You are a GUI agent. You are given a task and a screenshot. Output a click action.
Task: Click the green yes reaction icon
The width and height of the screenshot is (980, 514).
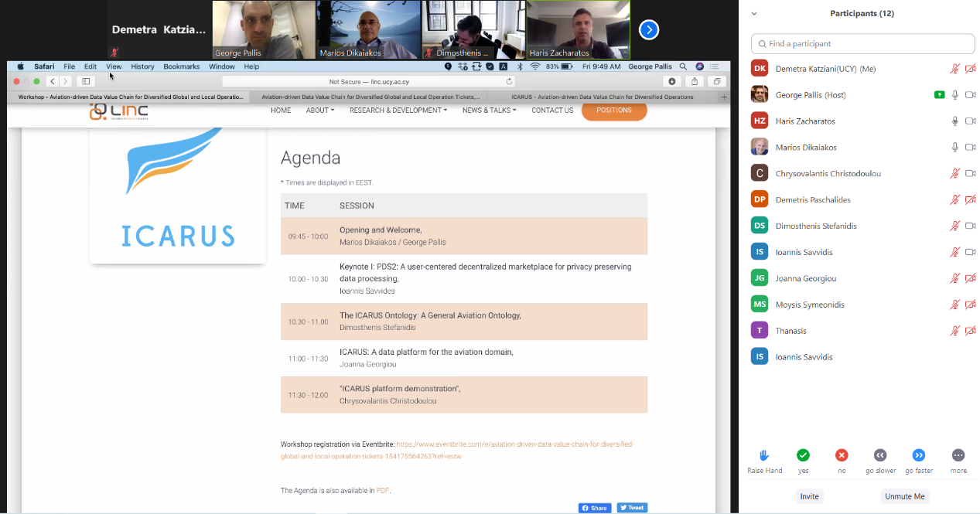tap(803, 455)
